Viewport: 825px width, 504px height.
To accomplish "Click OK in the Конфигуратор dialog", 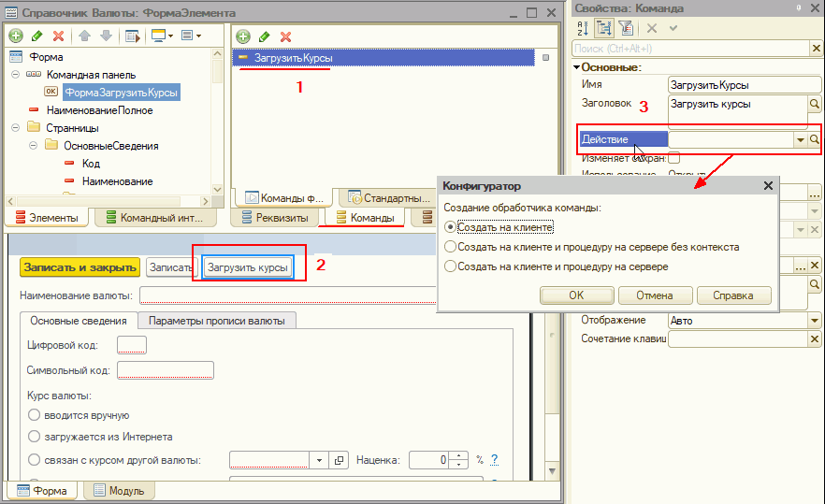I will 576,295.
